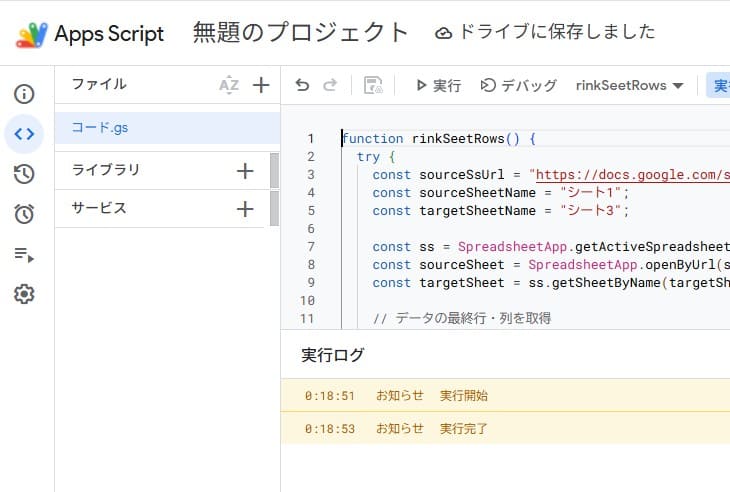730x492 pixels.
Task: Sort files with the AZ icon
Action: (x=229, y=85)
